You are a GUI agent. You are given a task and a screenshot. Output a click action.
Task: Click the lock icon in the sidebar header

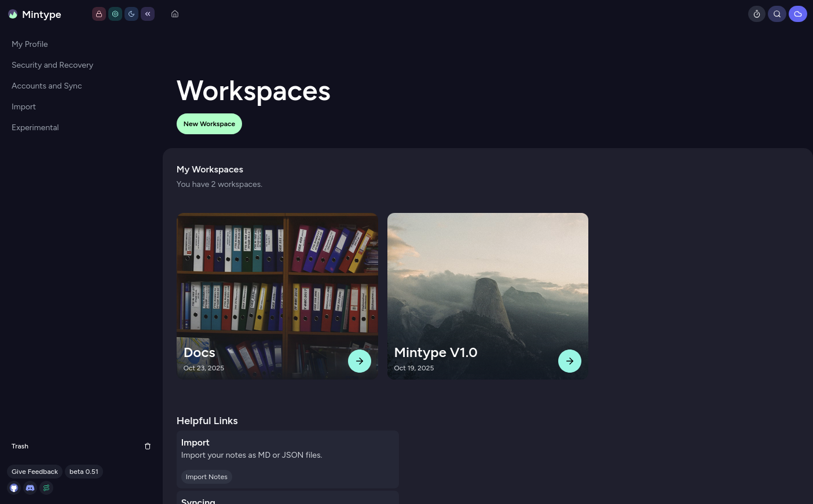coord(99,14)
